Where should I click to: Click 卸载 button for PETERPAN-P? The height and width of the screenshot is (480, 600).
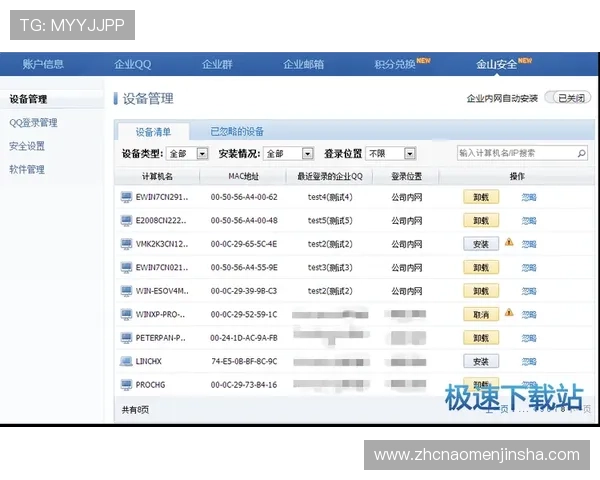click(481, 338)
